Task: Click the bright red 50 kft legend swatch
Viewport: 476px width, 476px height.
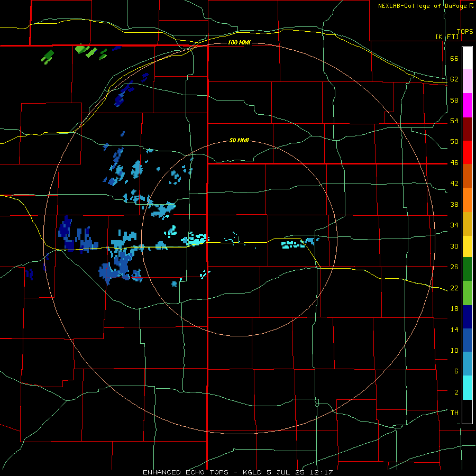Action: coord(467,152)
